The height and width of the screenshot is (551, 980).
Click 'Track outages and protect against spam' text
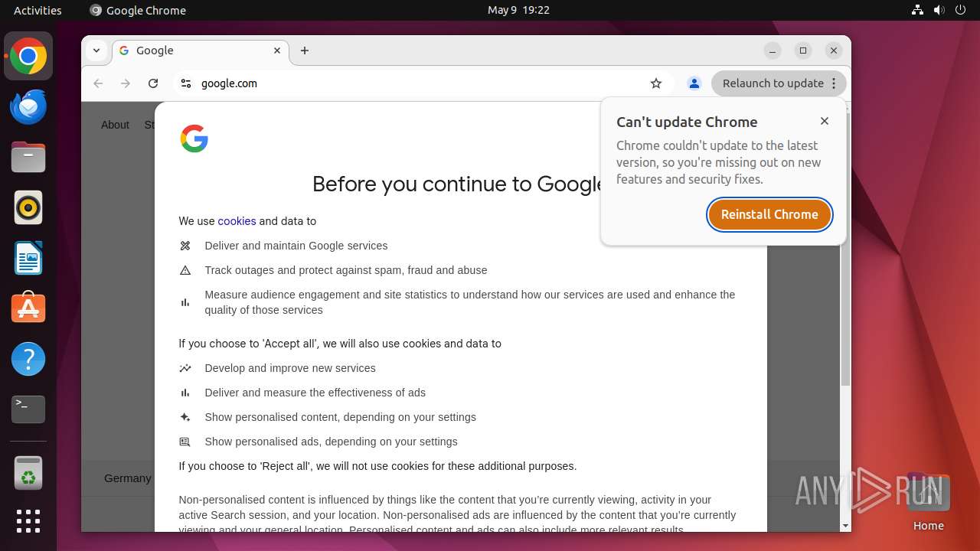[346, 270]
